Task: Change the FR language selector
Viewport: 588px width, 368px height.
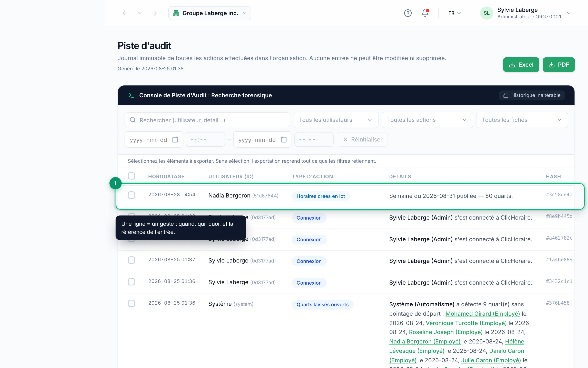Action: (x=454, y=13)
